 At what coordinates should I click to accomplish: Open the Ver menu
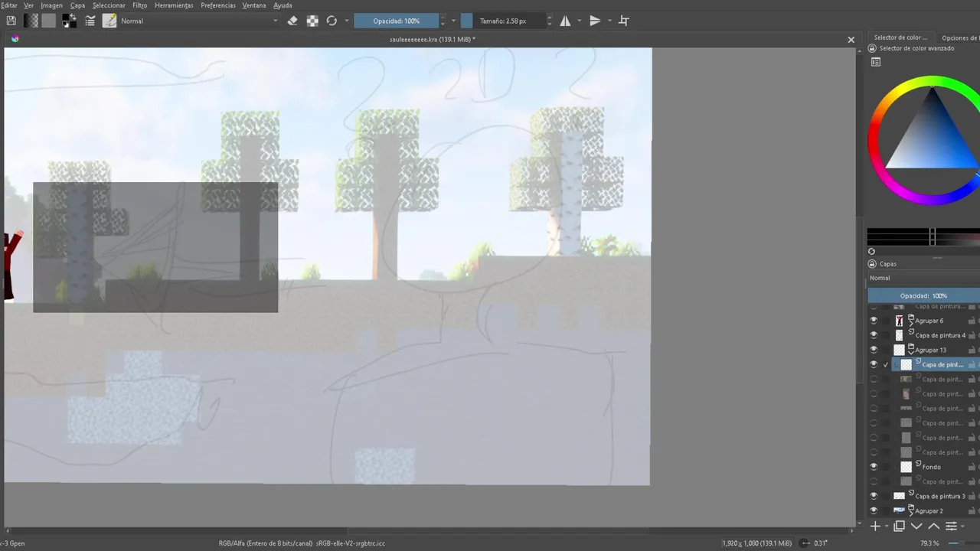pos(28,5)
